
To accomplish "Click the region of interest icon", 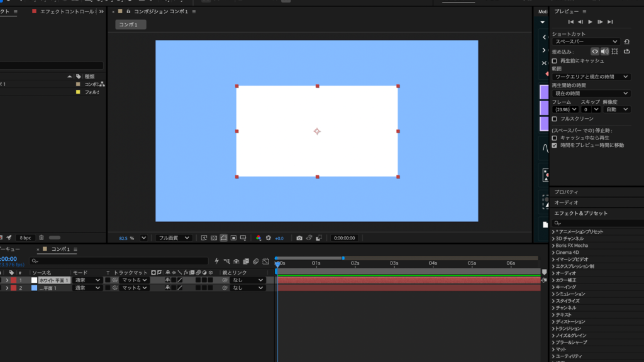I will click(x=233, y=238).
